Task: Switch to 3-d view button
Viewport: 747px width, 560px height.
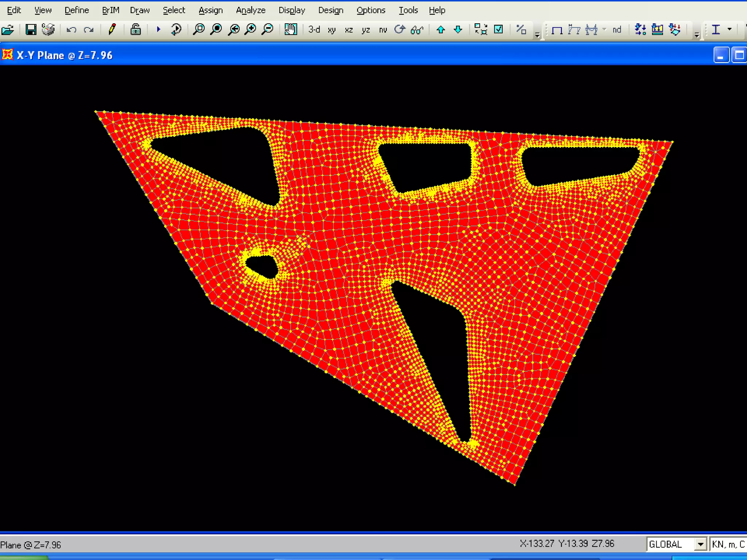Action: pyautogui.click(x=314, y=30)
